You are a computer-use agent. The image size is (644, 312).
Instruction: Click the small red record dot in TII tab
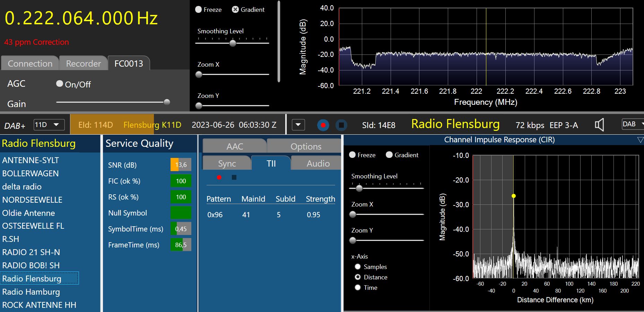coord(219,177)
